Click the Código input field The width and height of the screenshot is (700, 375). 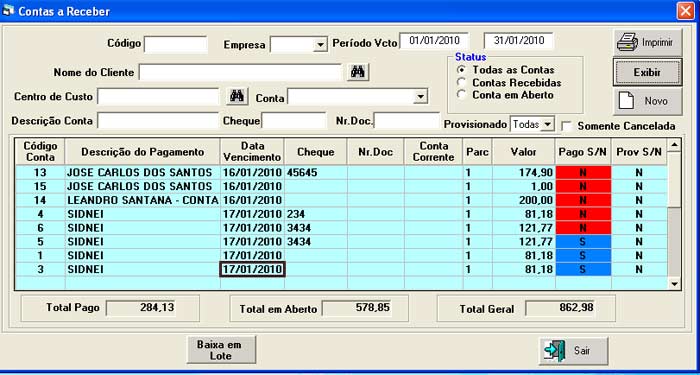click(x=176, y=45)
